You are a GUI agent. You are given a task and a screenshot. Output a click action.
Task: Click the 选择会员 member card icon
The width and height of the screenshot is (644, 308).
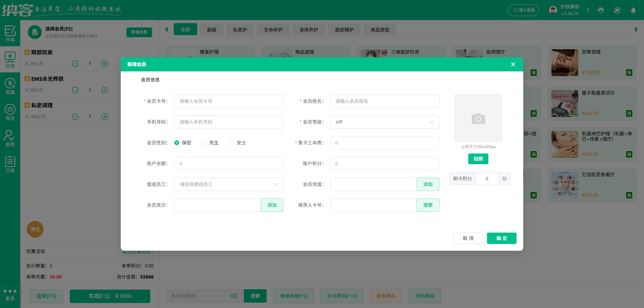pyautogui.click(x=35, y=32)
